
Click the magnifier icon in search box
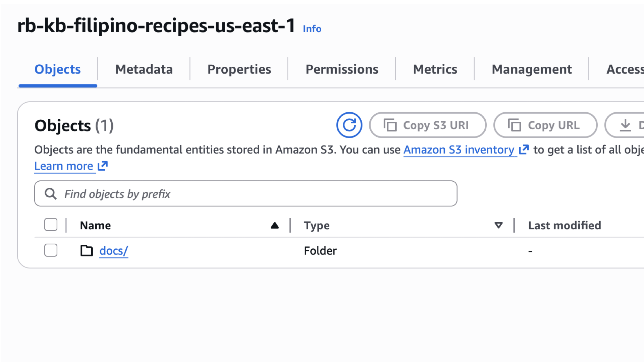pyautogui.click(x=51, y=194)
